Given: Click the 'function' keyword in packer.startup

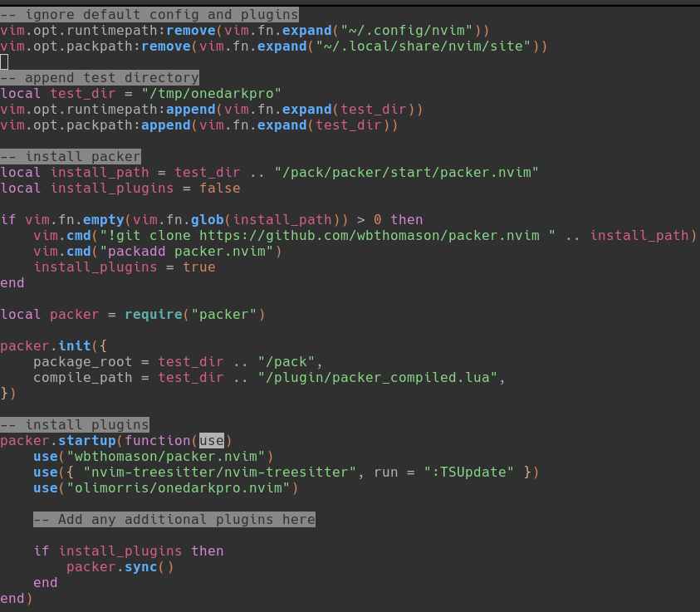Looking at the screenshot, I should click(x=158, y=441).
